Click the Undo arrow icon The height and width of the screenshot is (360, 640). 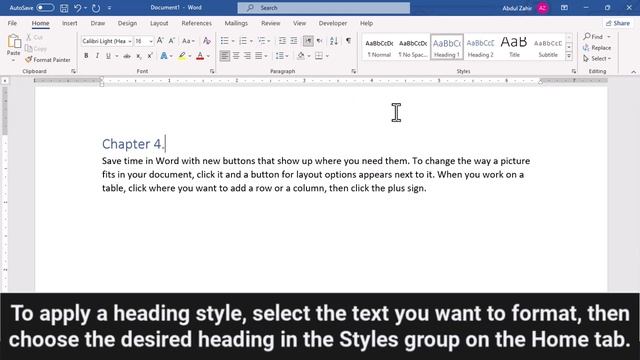[78, 8]
